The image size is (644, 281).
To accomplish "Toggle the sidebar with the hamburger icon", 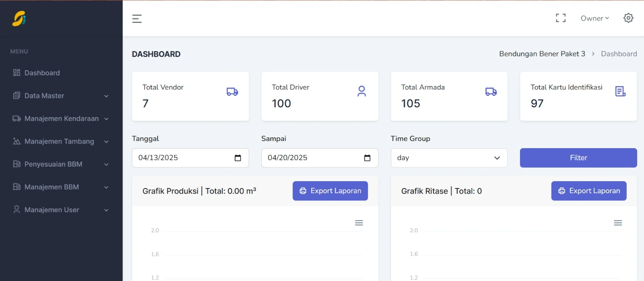I will (x=137, y=19).
